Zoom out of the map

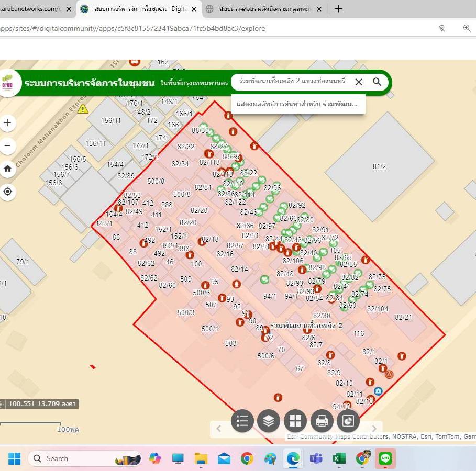(7, 145)
